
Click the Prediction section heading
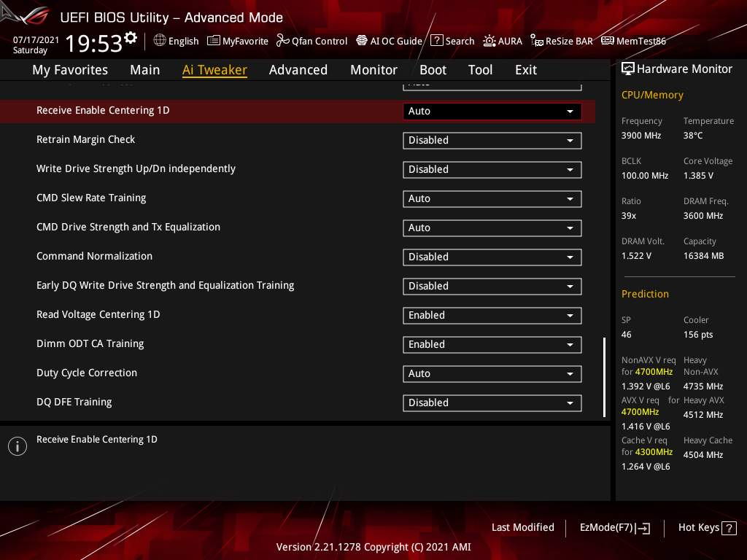[x=645, y=295]
